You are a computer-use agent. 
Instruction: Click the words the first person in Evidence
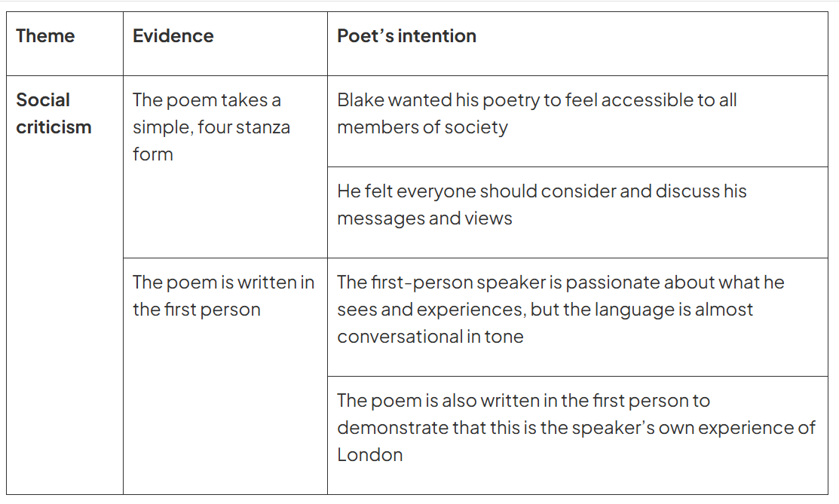(x=197, y=310)
